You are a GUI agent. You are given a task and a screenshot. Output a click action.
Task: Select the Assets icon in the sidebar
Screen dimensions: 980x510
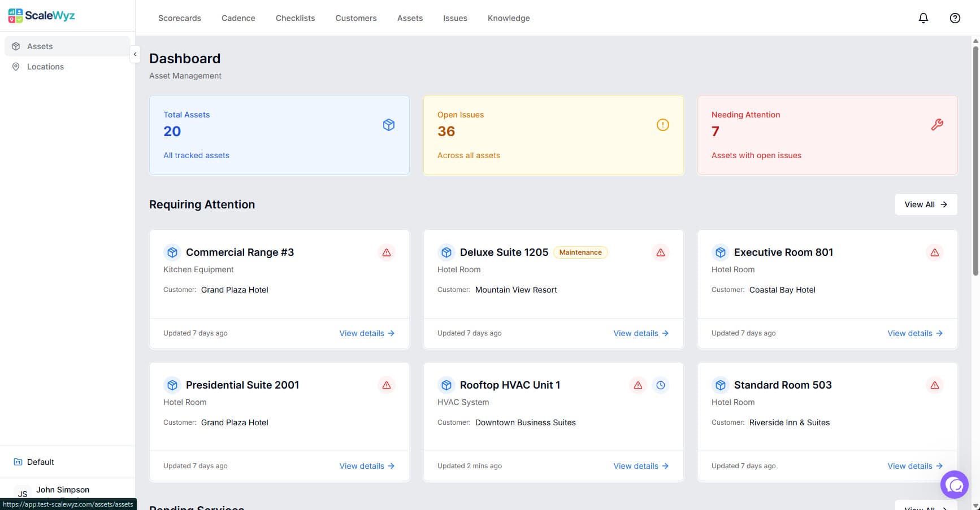point(16,46)
